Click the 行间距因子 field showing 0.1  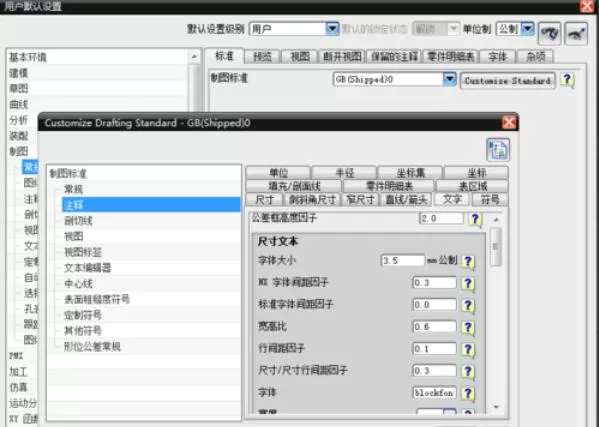click(x=434, y=348)
